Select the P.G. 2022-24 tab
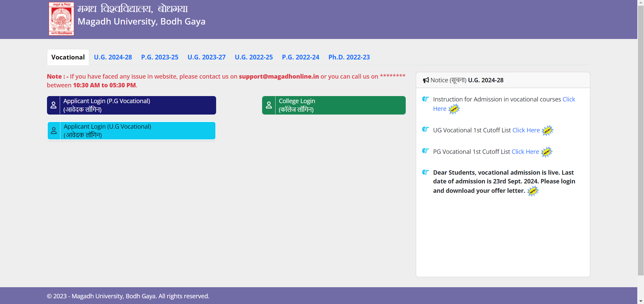This screenshot has width=644, height=304. (x=300, y=57)
